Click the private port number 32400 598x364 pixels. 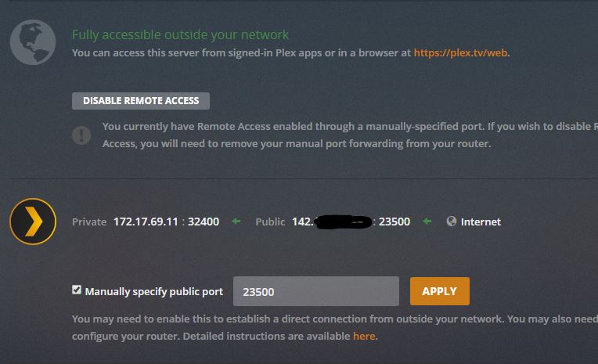(x=204, y=222)
